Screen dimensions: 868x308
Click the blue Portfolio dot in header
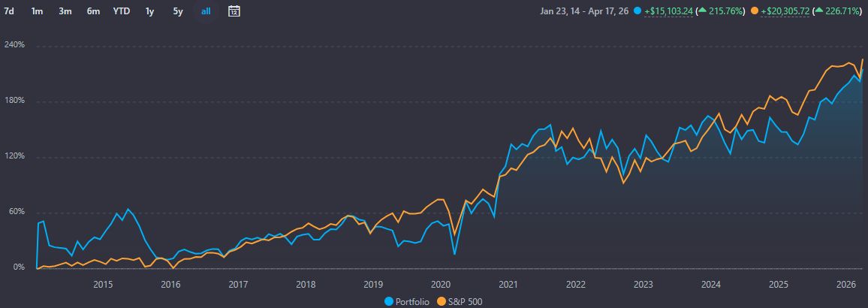pyautogui.click(x=637, y=11)
